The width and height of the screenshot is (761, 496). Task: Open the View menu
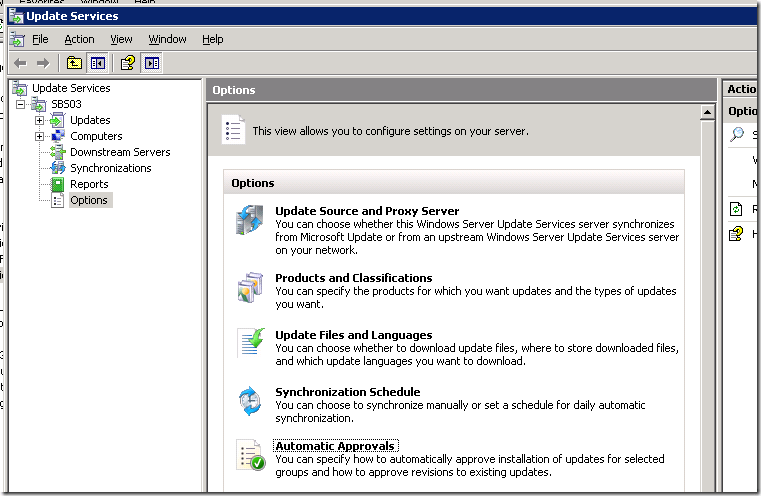pos(121,39)
